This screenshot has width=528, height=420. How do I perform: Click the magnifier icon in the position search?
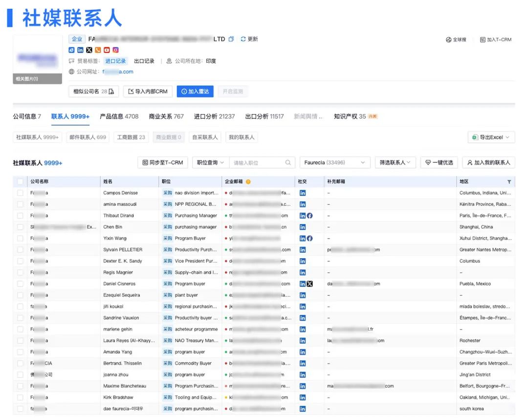pyautogui.click(x=288, y=162)
